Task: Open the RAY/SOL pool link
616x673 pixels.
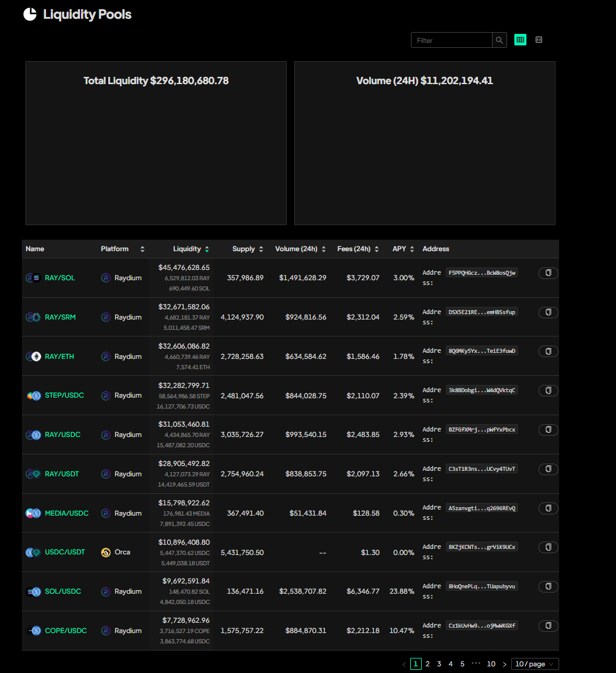Action: (60, 278)
